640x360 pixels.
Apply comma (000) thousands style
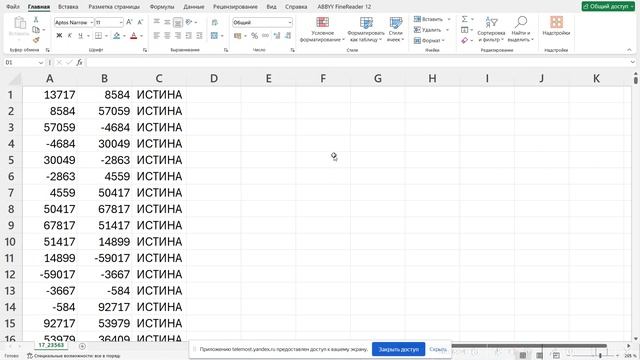coord(265,36)
